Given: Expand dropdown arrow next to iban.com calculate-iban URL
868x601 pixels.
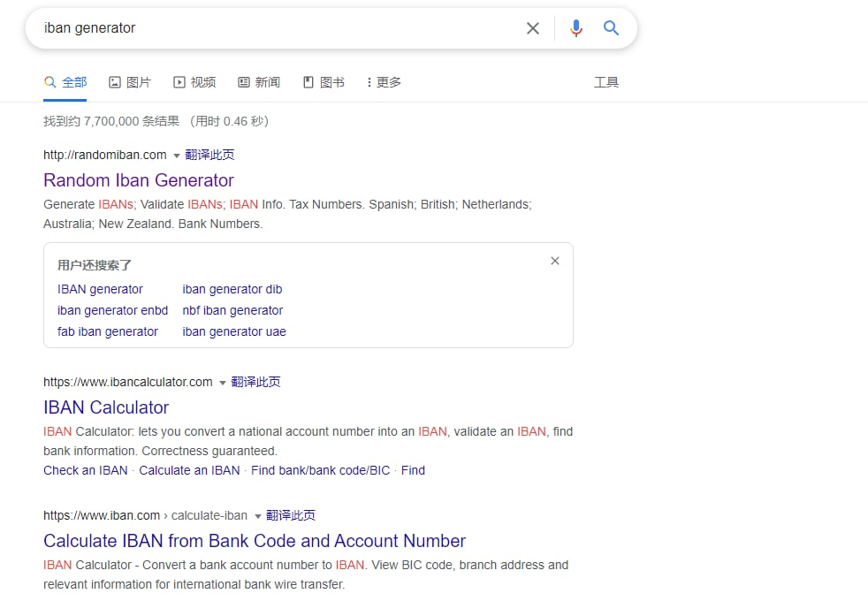Looking at the screenshot, I should click(257, 516).
